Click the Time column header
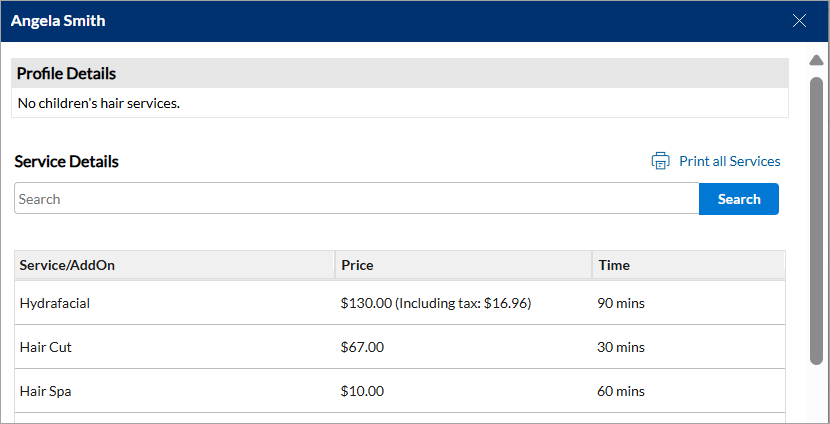 click(x=688, y=265)
